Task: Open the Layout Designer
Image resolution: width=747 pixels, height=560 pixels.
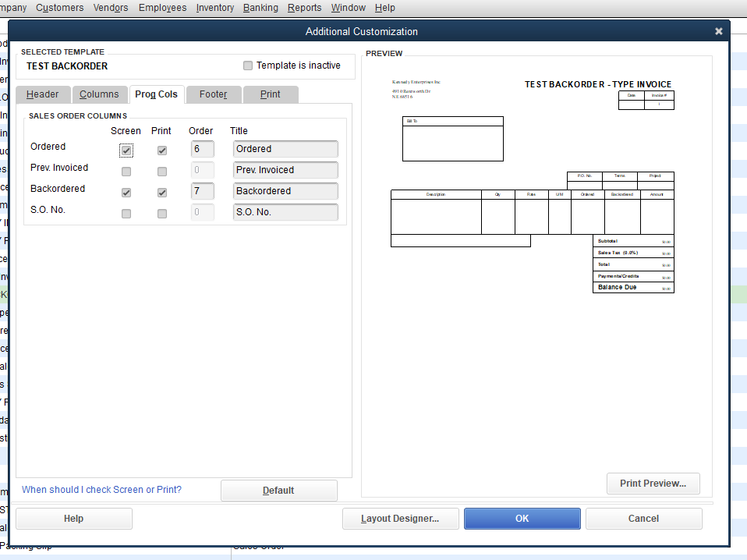Action: [400, 518]
